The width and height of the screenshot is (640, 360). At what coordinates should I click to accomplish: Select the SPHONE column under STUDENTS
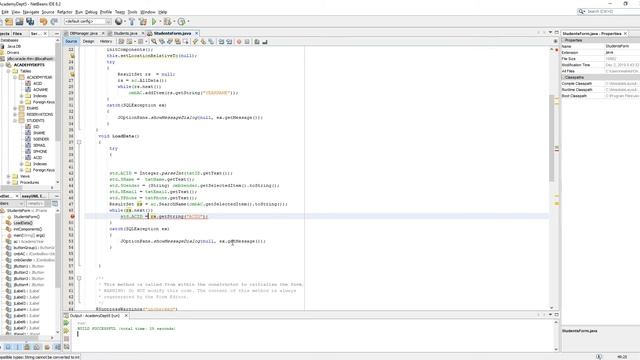[x=40, y=151]
